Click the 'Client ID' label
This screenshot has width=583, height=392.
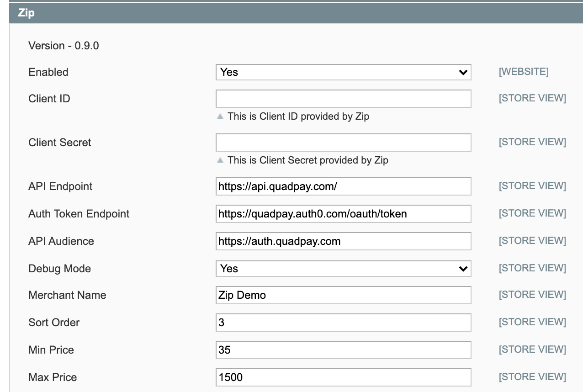pyautogui.click(x=49, y=99)
